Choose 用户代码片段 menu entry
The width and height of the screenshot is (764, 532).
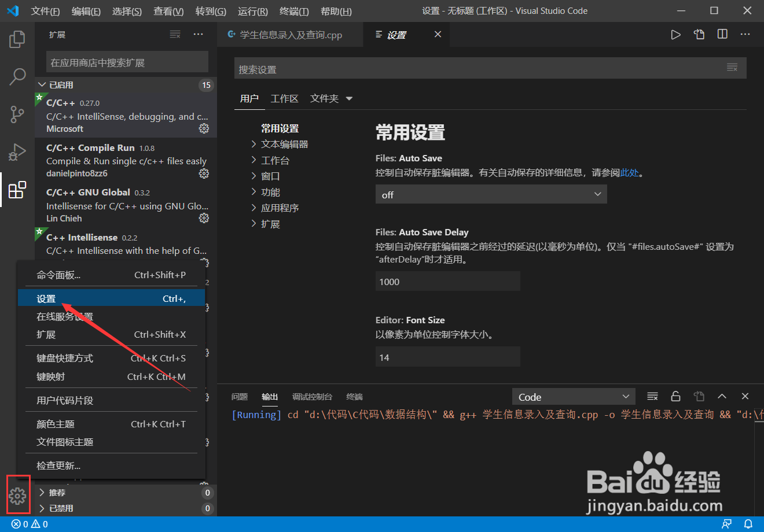(x=112, y=400)
